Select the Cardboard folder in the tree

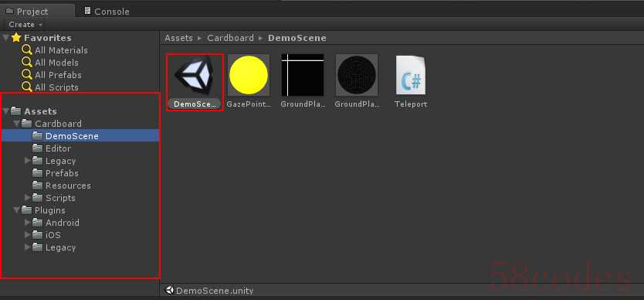pos(58,124)
